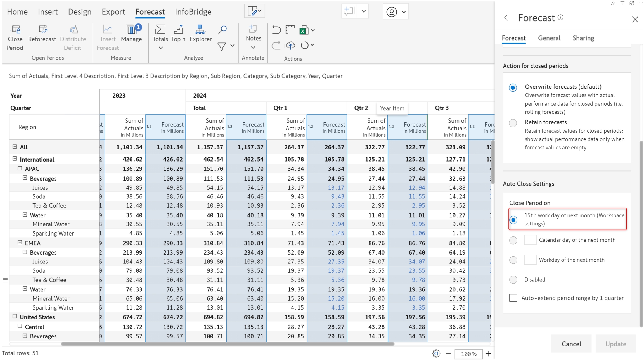Enable Auto-extend period range checkbox

[x=513, y=298]
